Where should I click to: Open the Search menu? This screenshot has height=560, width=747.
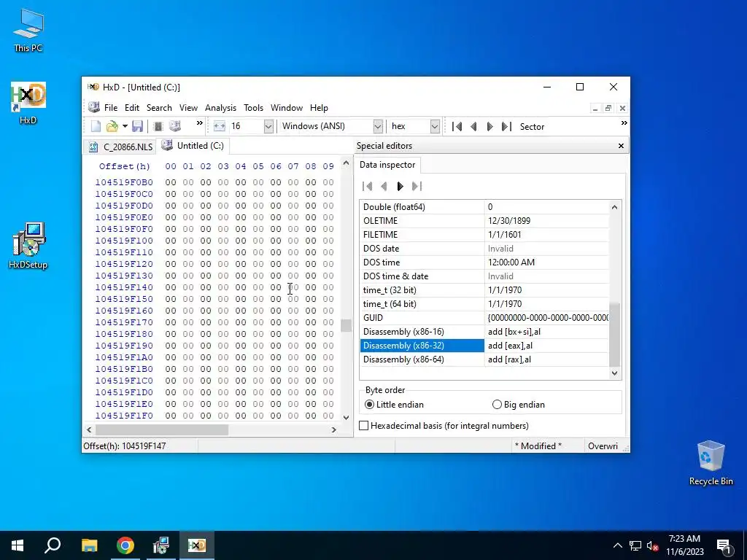159,108
